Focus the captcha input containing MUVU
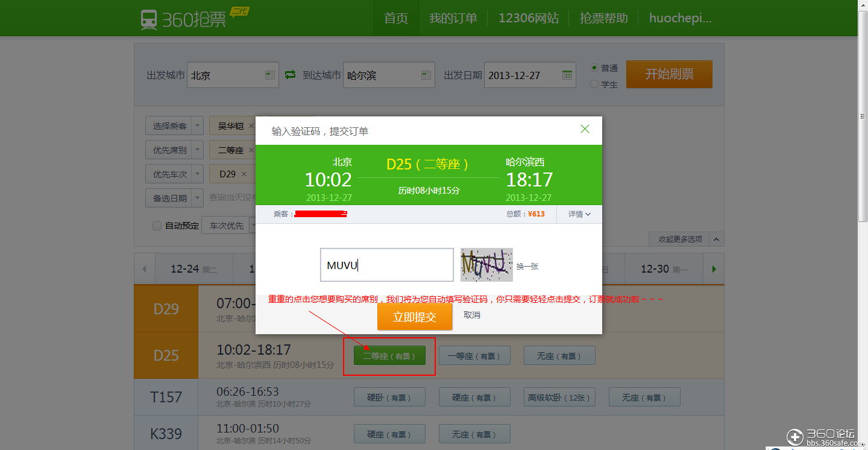This screenshot has height=450, width=868. (x=387, y=265)
